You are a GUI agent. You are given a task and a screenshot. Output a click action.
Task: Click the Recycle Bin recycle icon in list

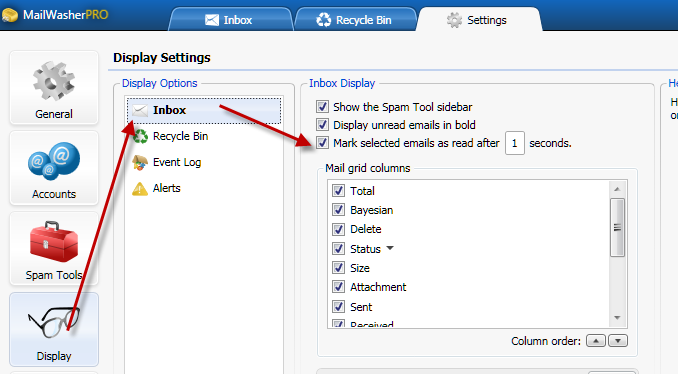coord(140,136)
